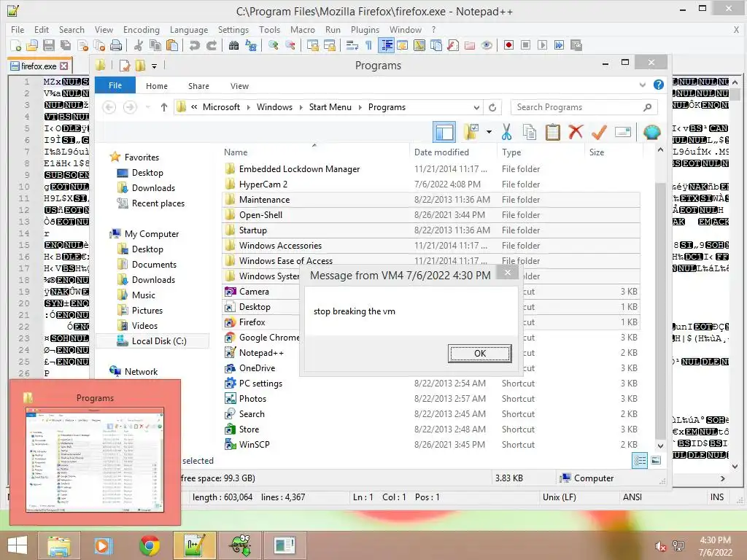Click the Open-Shell seashell icon in Explorer

tap(651, 132)
